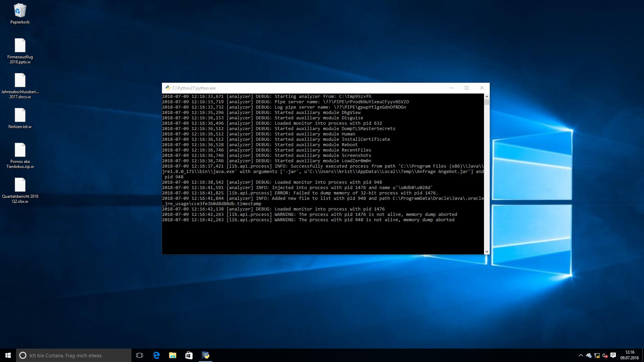
Task: Open File Explorer from the taskbar
Action: point(172,355)
